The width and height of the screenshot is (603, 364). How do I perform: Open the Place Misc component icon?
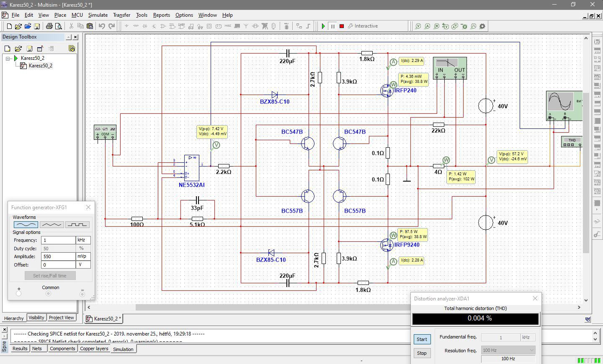pos(228,26)
